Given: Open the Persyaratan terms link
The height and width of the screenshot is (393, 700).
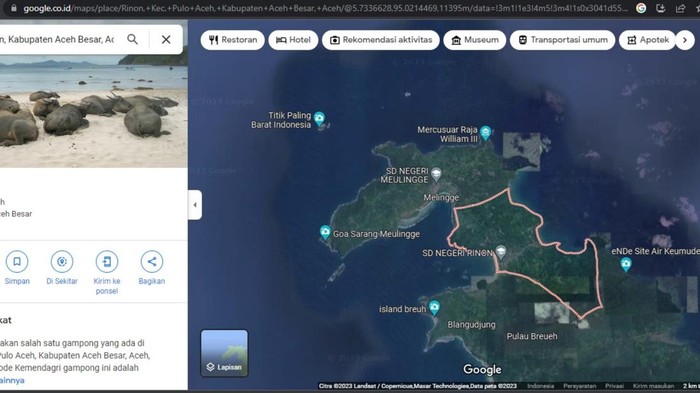Looking at the screenshot, I should [x=579, y=386].
